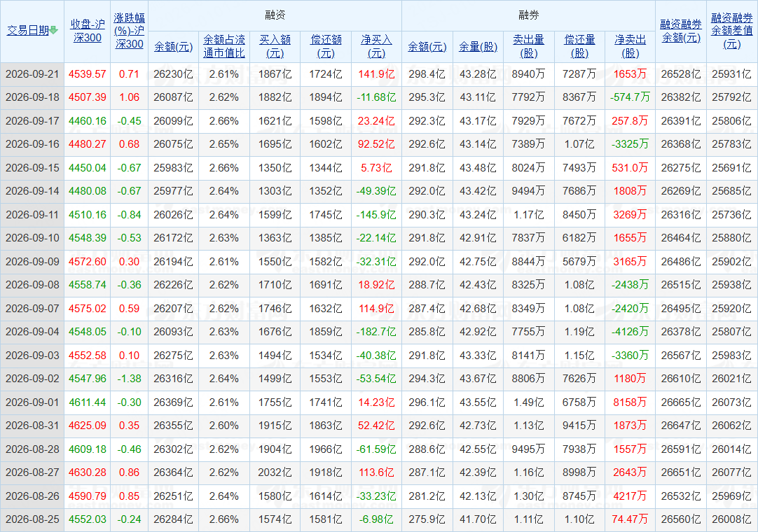Click the 净卖出(股) header link
The height and width of the screenshot is (532, 758).
(630, 46)
